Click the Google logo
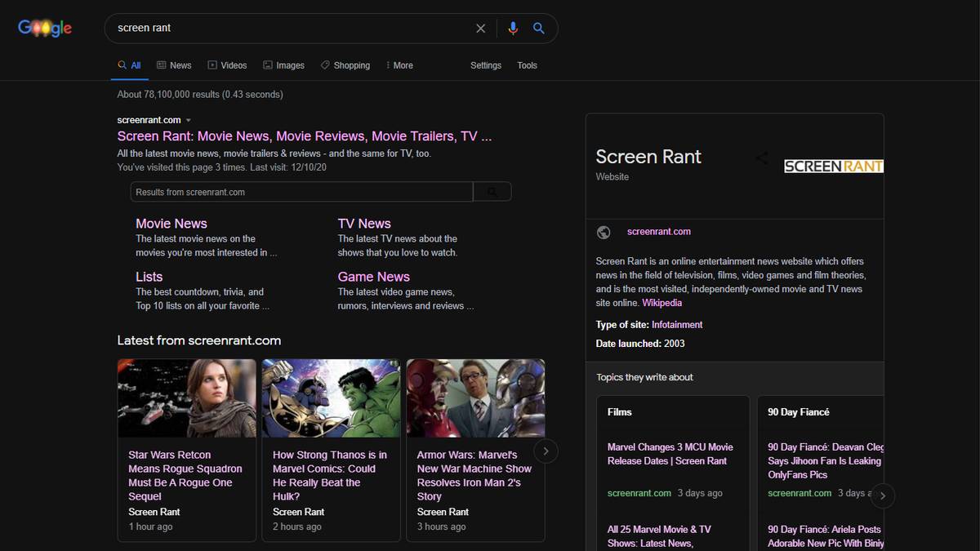This screenshot has width=980, height=551. click(x=45, y=28)
